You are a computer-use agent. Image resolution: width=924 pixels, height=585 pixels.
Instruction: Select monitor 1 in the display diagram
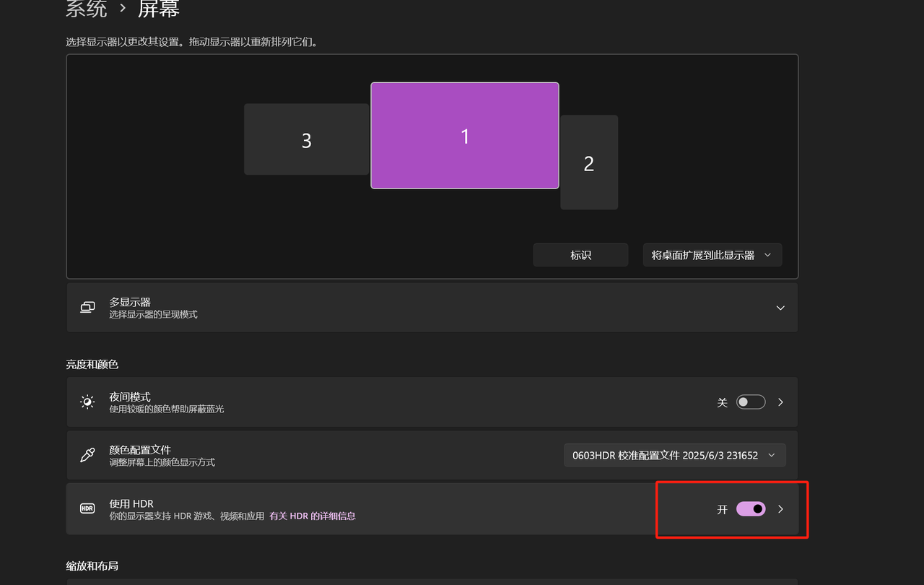pos(464,135)
